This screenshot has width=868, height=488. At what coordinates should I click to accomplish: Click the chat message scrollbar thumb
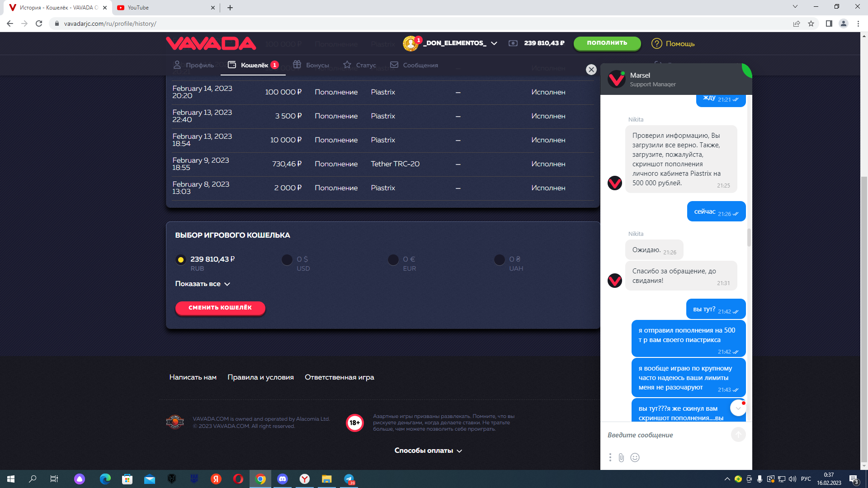pos(749,237)
